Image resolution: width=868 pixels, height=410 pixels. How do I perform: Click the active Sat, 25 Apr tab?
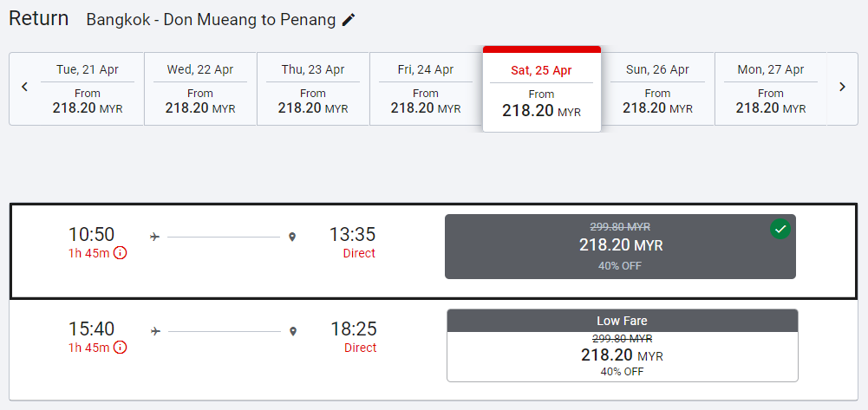coord(542,90)
